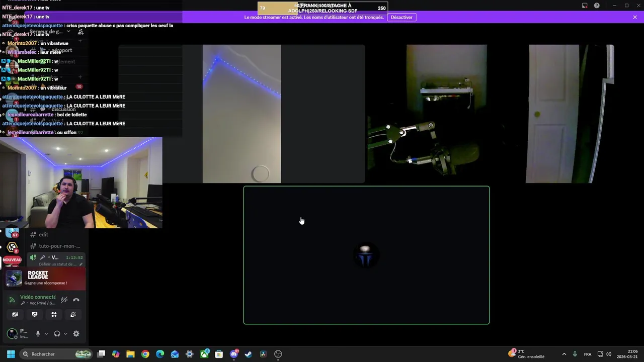
Task: Toggle noise suppression next to Vidéo connectée
Action: (x=64, y=300)
